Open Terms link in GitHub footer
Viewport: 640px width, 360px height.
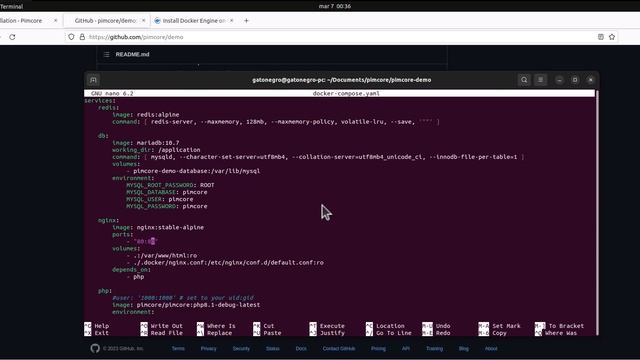[178, 349]
